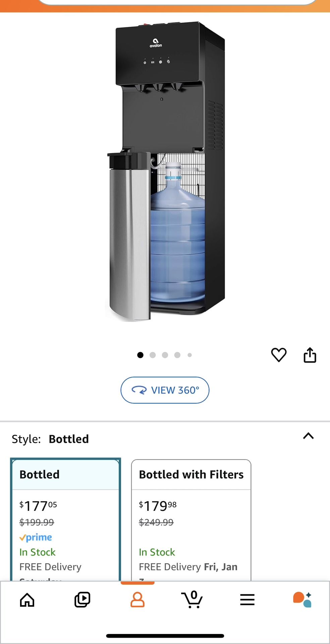Tap the first image pagination dot
This screenshot has width=330, height=644.
click(140, 355)
